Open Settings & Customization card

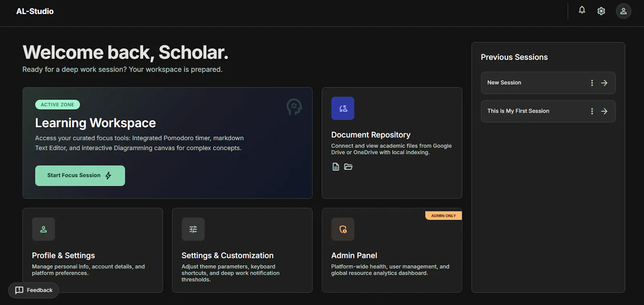[242, 250]
